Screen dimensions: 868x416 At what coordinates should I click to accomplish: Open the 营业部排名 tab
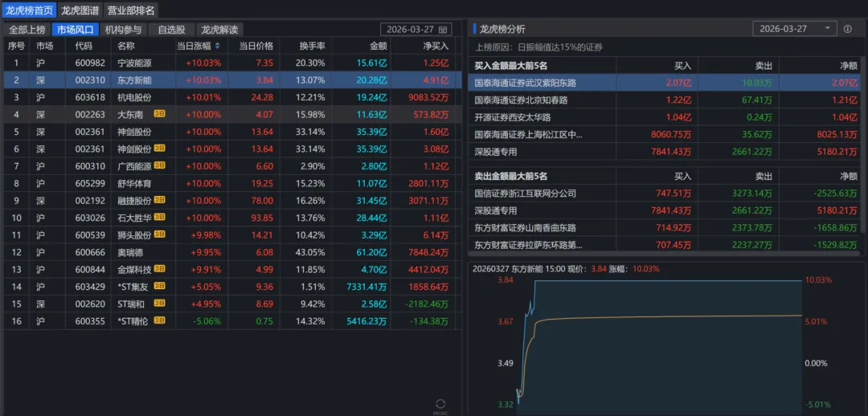click(131, 10)
